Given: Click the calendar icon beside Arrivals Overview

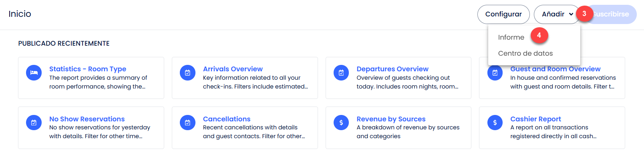Looking at the screenshot, I should tap(187, 73).
